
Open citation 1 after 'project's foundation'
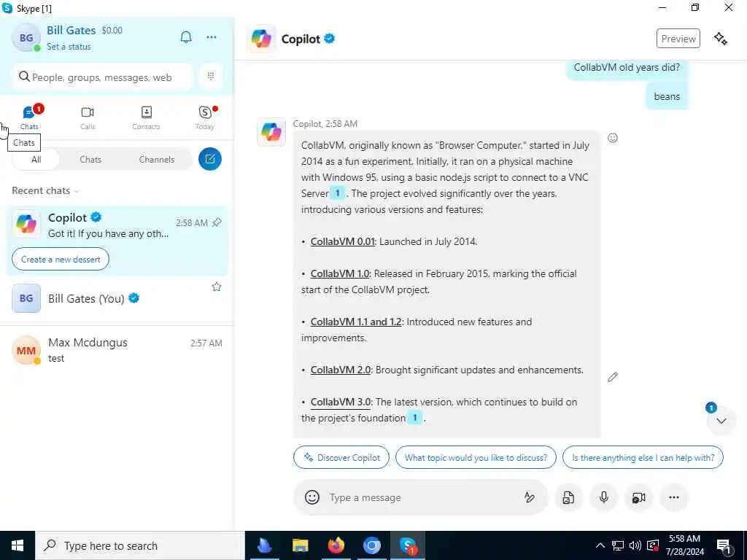click(414, 418)
